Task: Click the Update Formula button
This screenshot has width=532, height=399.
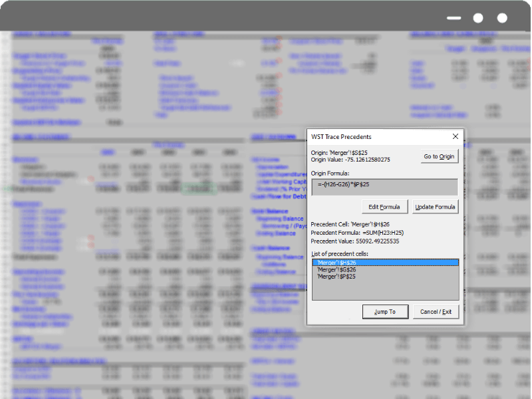Action: [436, 206]
